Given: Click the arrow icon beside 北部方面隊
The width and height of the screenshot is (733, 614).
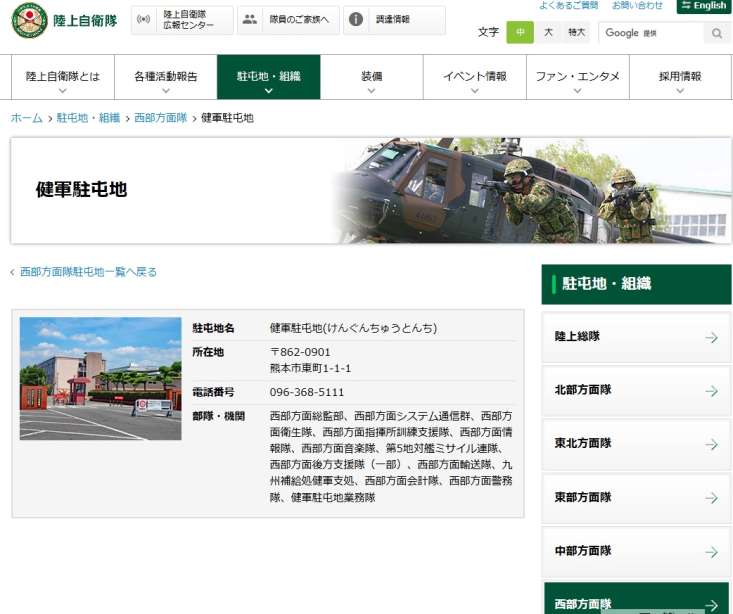Looking at the screenshot, I should pos(711,391).
